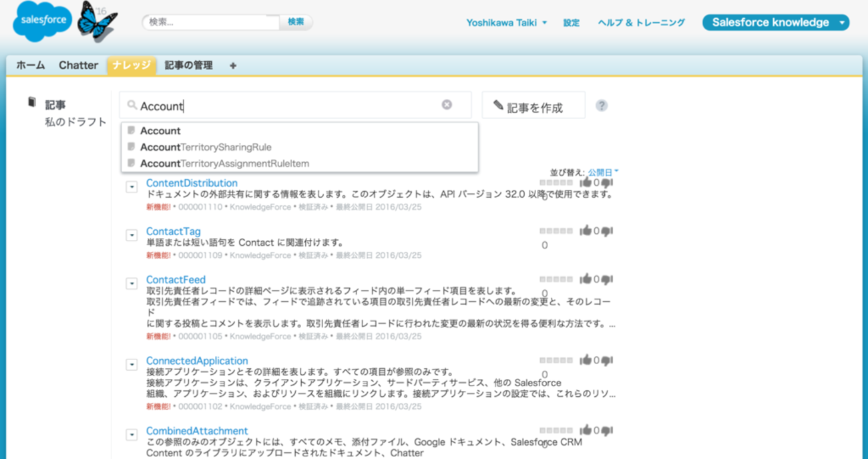This screenshot has width=868, height=459.
Task: Expand the ContactFeed row action arrow
Action: tap(132, 284)
